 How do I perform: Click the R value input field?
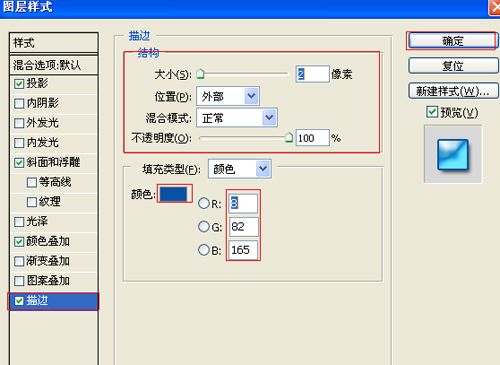point(243,203)
